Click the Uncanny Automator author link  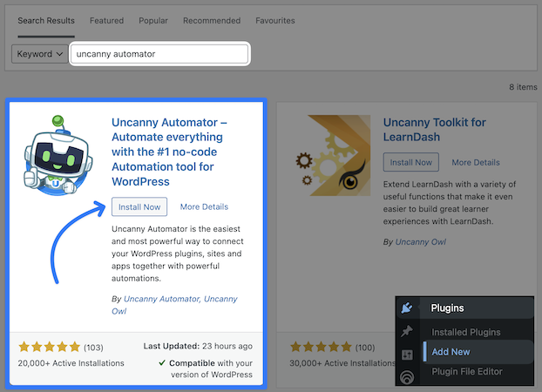click(161, 299)
